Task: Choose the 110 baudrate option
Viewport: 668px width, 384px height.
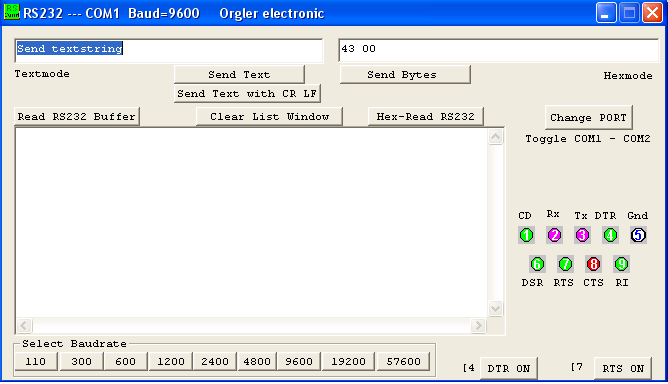Action: click(x=36, y=361)
